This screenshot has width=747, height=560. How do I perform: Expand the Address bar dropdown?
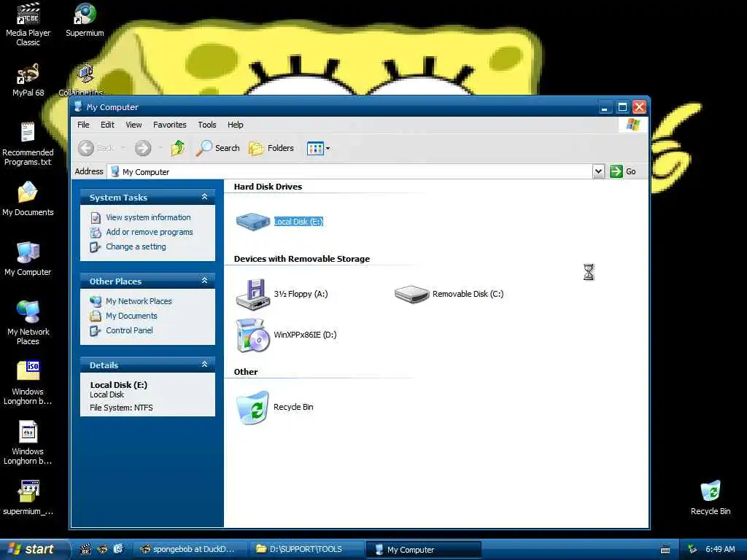[598, 171]
